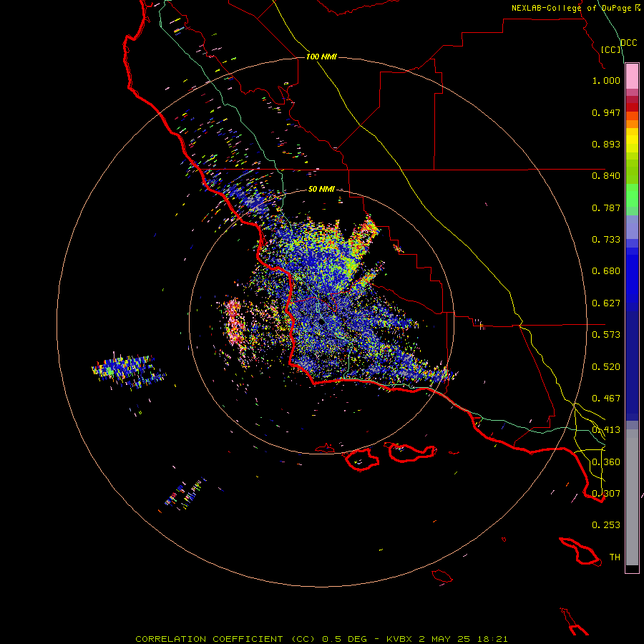Pick the bright green swatch on the color bar
The image size is (644, 644).
632,195
